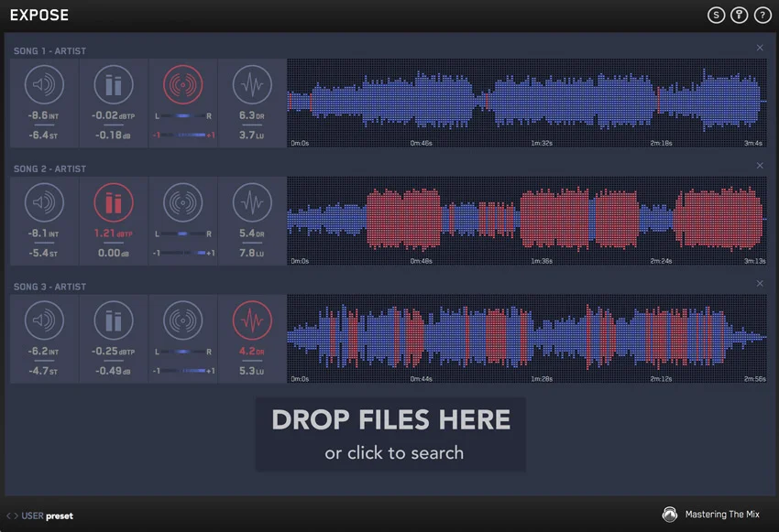This screenshot has width=779, height=532.
Task: Click the Mastering The Mix logo icon
Action: [x=670, y=515]
